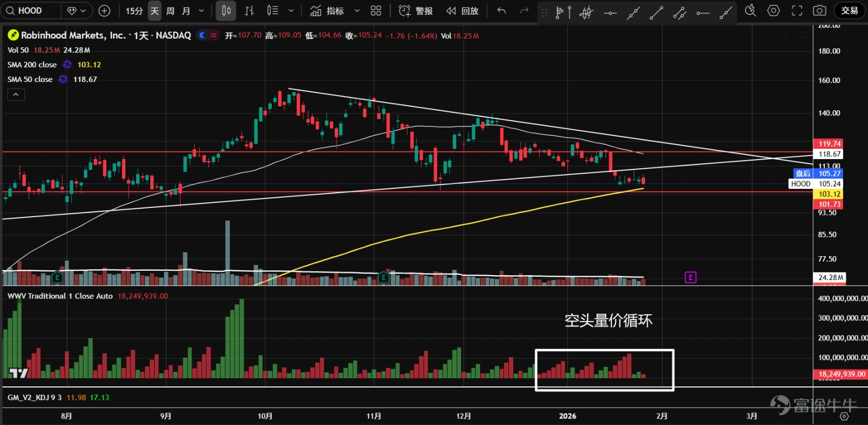This screenshot has width=868, height=425.
Task: Select the bar chart type icon
Action: [x=249, y=10]
